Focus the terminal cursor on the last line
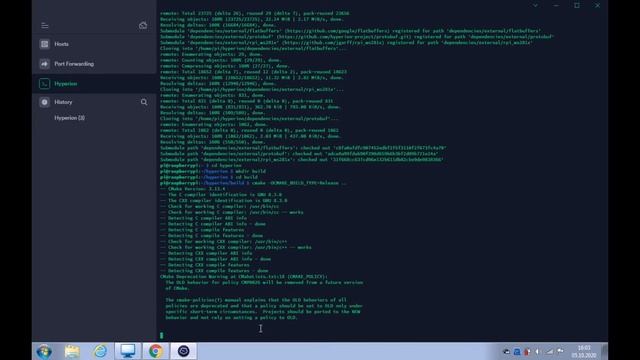 [x=162, y=335]
